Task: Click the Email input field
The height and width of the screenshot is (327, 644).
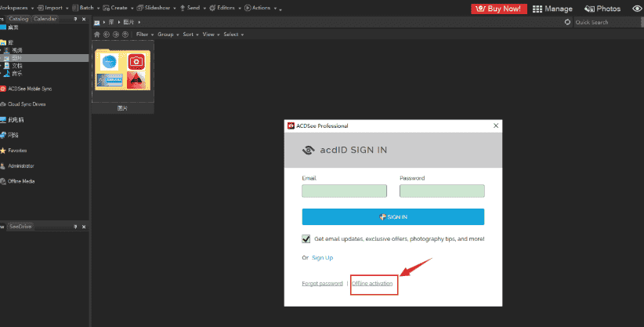Action: click(x=344, y=191)
